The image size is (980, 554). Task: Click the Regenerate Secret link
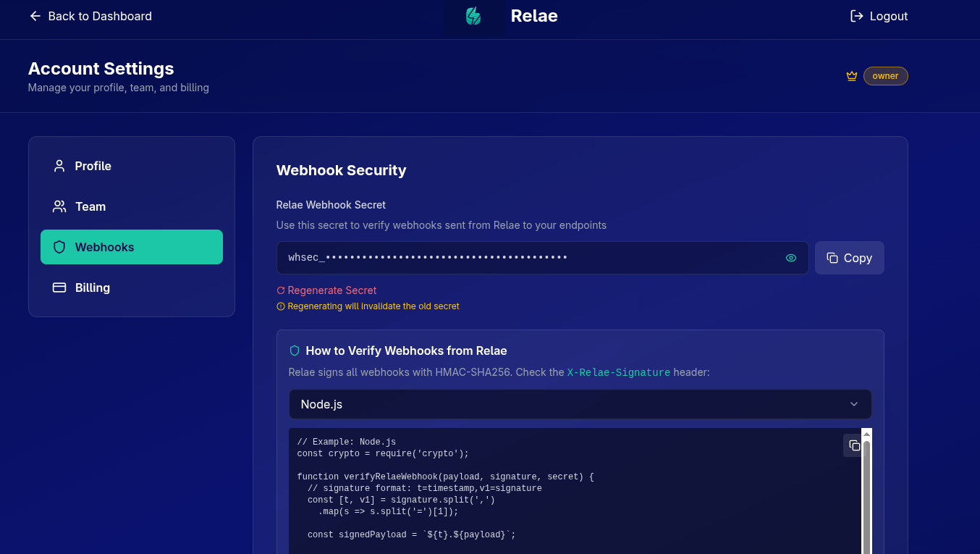(x=326, y=290)
